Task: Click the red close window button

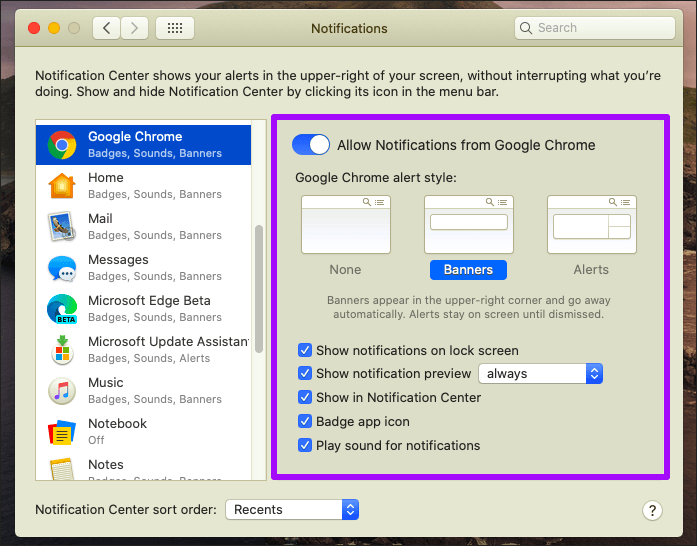Action: click(x=34, y=28)
